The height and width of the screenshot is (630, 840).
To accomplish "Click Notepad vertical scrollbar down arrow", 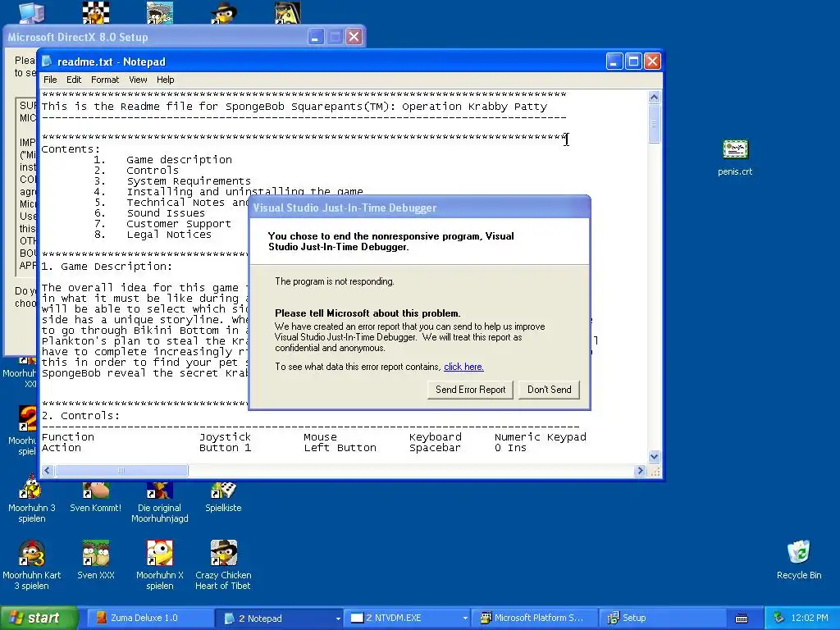I will 654,456.
